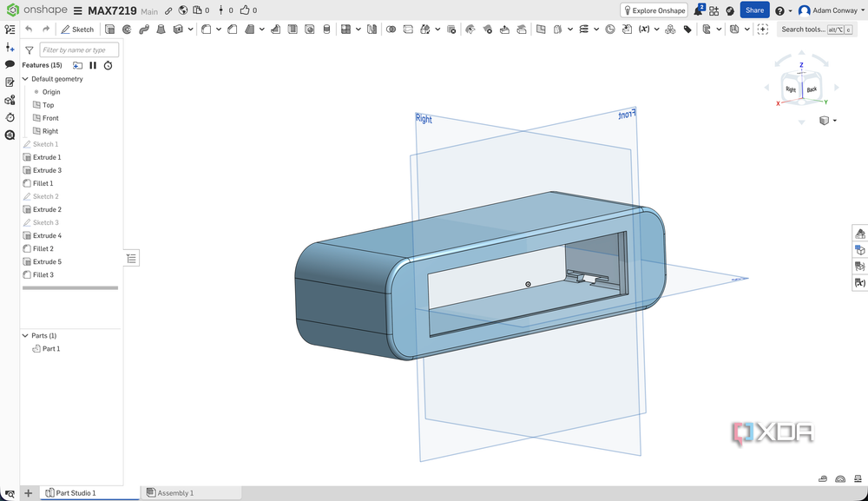Screen dimensions: 868x501
Task: Open the Variable (x) tool
Action: click(x=644, y=30)
